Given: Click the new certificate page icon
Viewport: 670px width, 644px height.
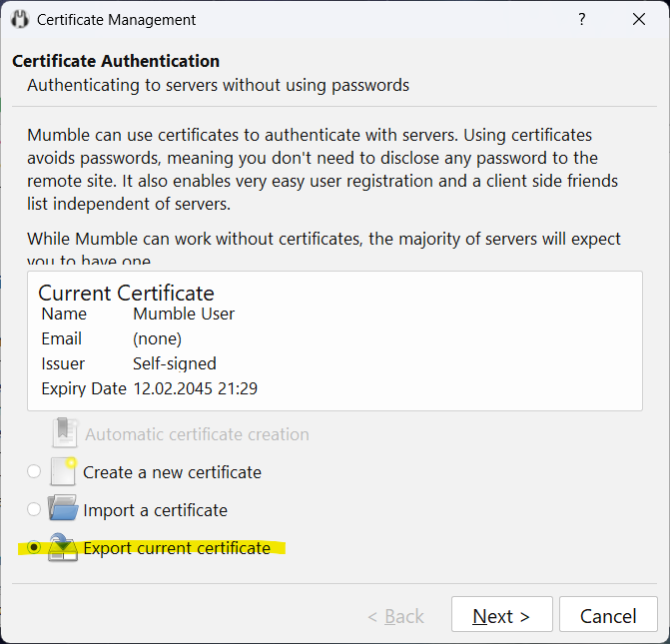Looking at the screenshot, I should click(x=64, y=471).
